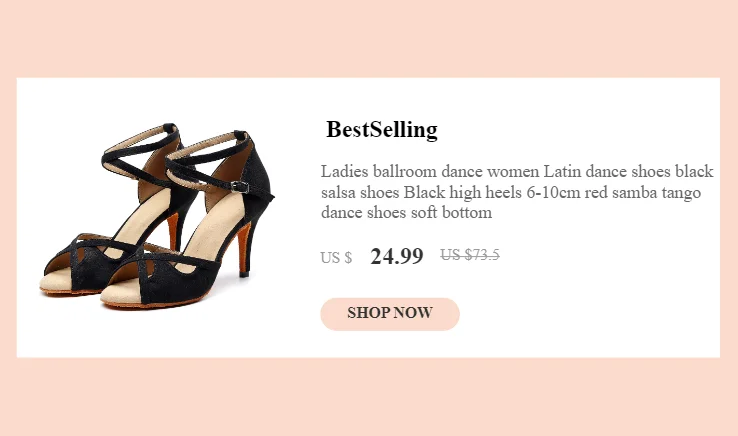Click the crossed-out US $73.5 original price
This screenshot has height=436, width=738.
[x=470, y=255]
